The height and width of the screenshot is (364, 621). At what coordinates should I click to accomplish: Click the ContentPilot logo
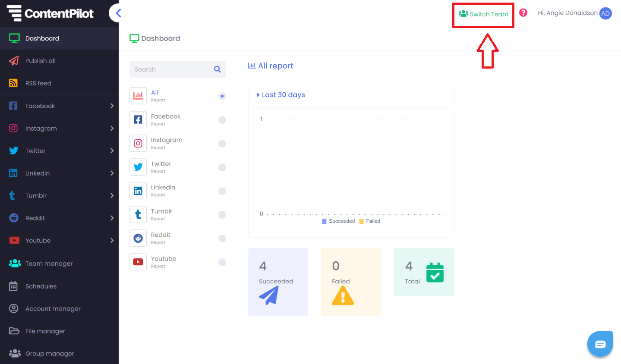[50, 13]
